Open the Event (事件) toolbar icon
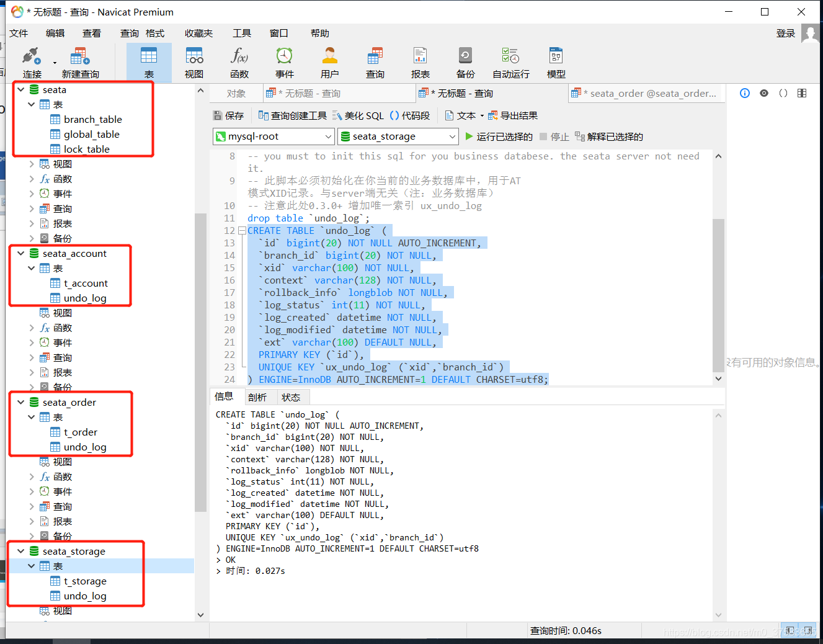Screen dimensions: 823x644 coord(285,63)
